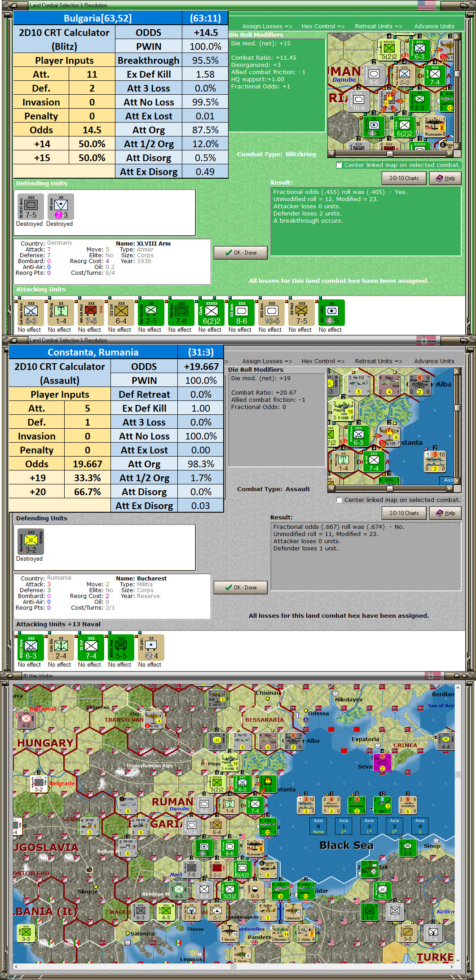Click OK - Done in the Constanta combat window
The height and width of the screenshot is (980, 476).
[x=241, y=588]
